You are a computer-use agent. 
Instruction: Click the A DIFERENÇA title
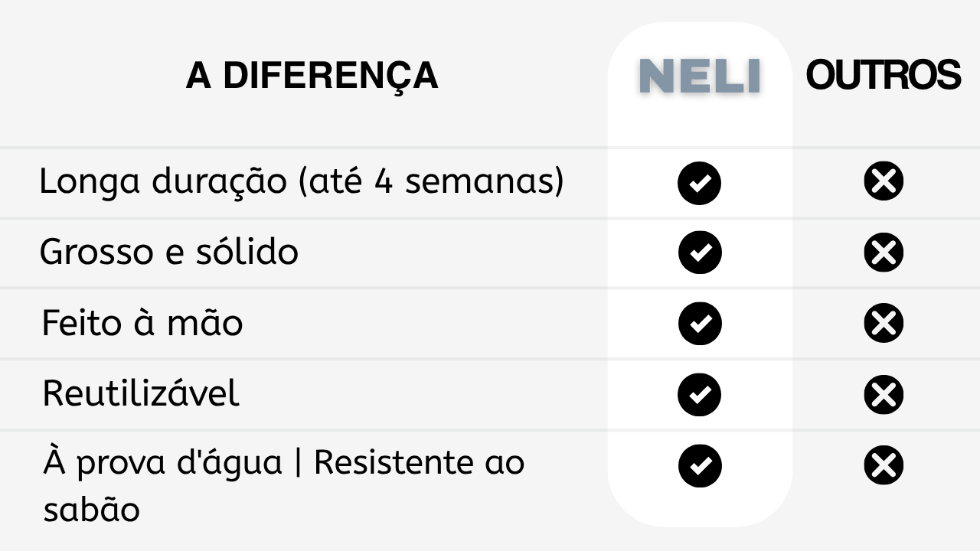point(312,76)
